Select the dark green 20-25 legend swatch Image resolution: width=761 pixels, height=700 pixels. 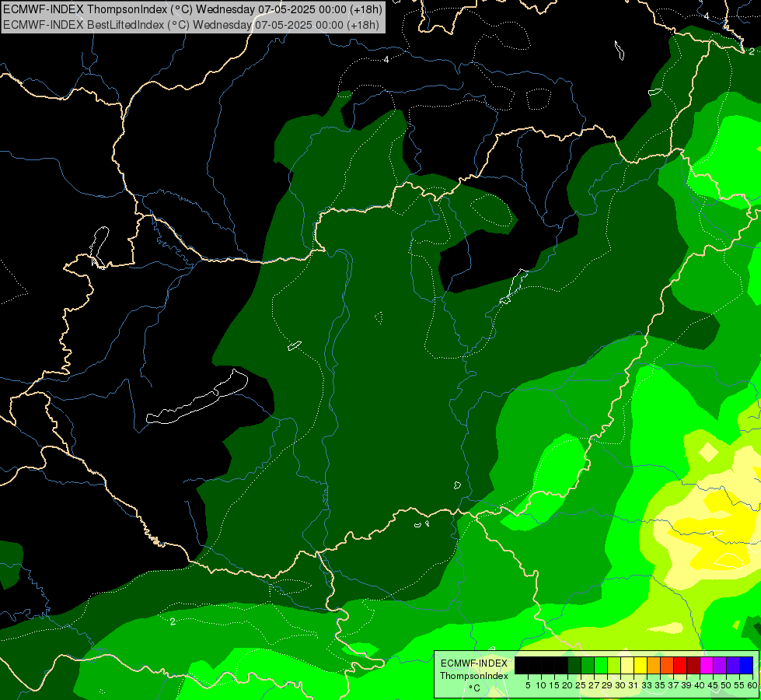(x=574, y=665)
